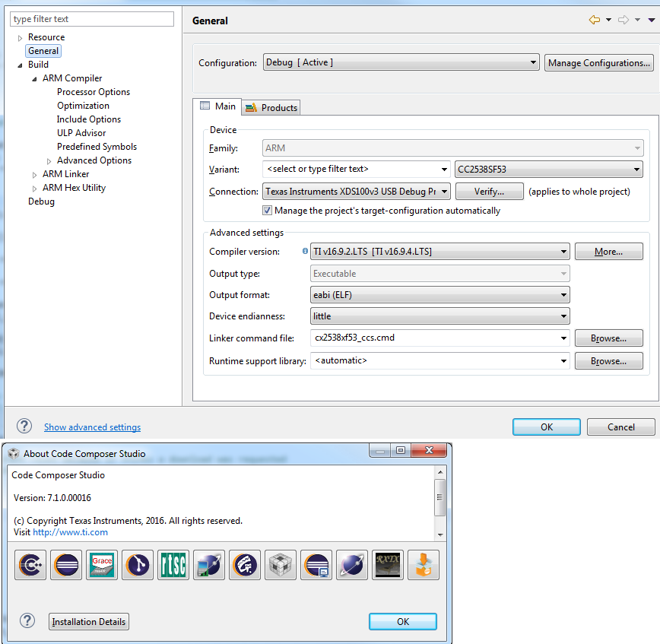Click Installation Details button
The height and width of the screenshot is (644, 660).
tap(89, 621)
